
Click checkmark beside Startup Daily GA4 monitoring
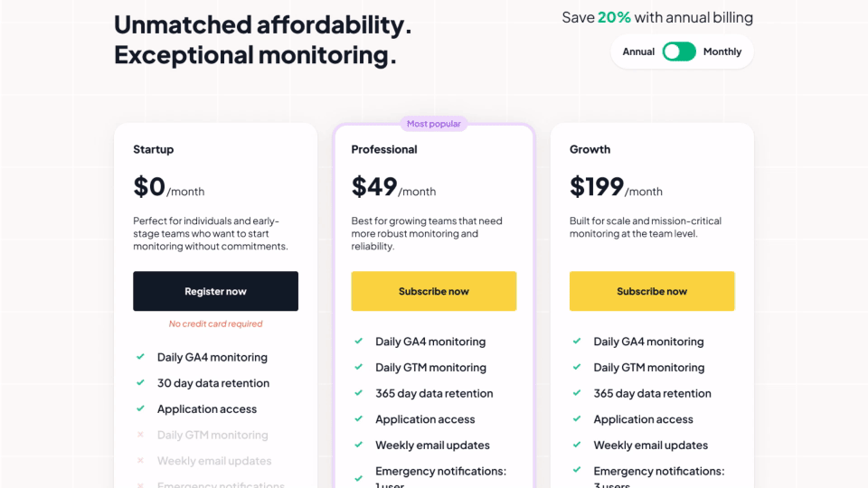(x=140, y=357)
